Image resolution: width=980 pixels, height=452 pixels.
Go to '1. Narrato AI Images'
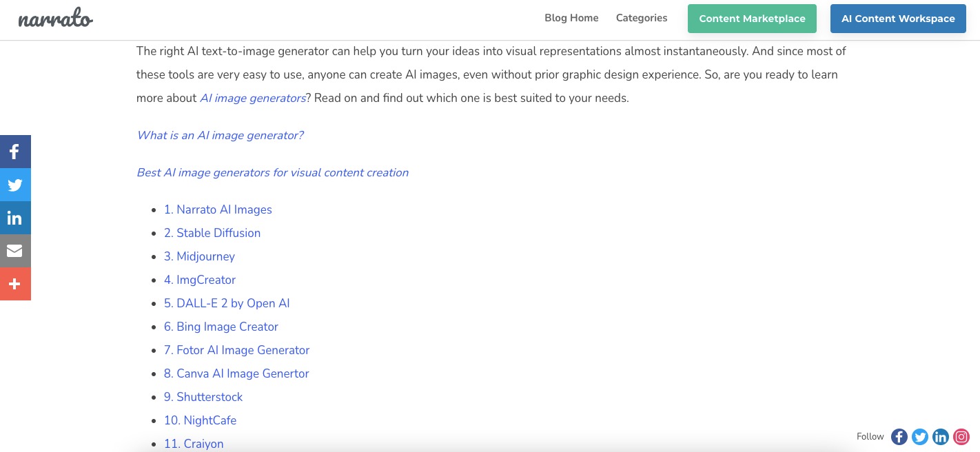tap(218, 209)
